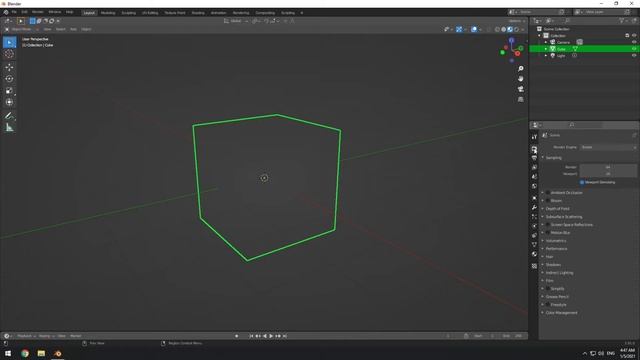Open the Global transform orientation dropdown
The height and width of the screenshot is (360, 640).
(236, 21)
